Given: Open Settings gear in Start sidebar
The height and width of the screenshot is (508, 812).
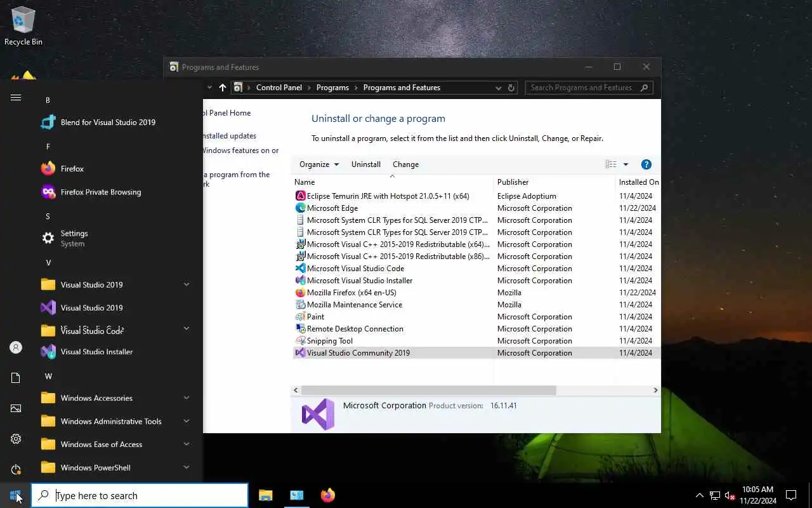Looking at the screenshot, I should (16, 439).
